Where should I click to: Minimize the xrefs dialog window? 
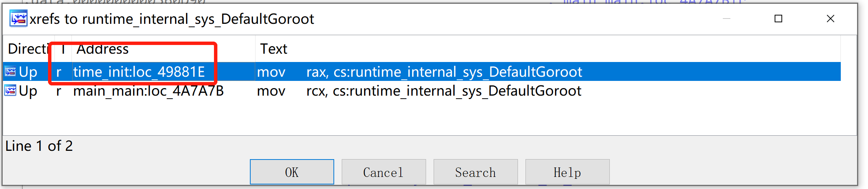pyautogui.click(x=727, y=19)
